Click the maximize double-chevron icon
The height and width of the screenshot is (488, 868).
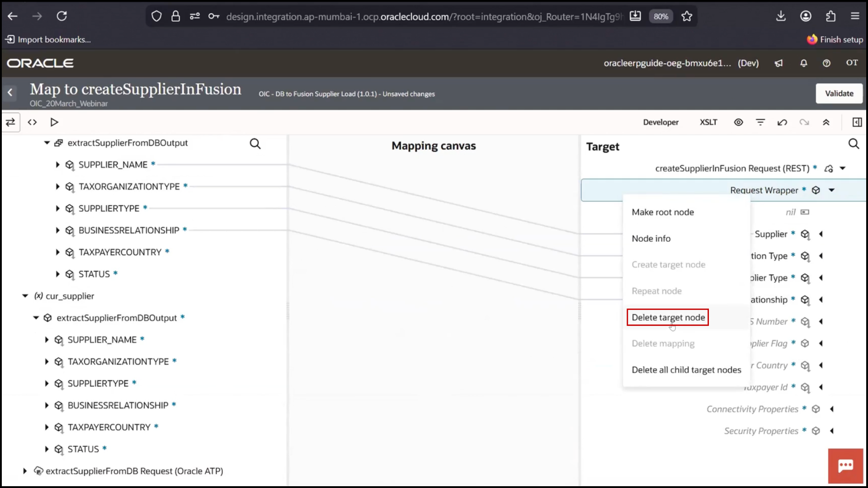point(826,122)
